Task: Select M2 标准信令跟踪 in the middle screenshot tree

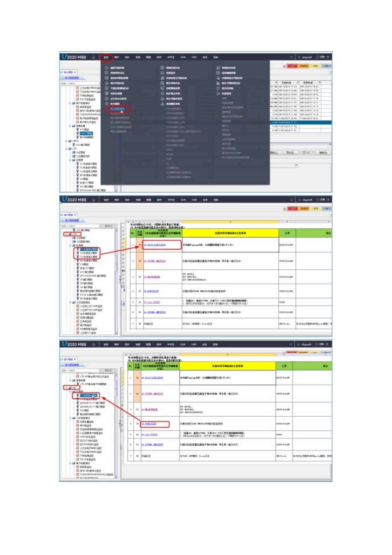Action: point(88,261)
